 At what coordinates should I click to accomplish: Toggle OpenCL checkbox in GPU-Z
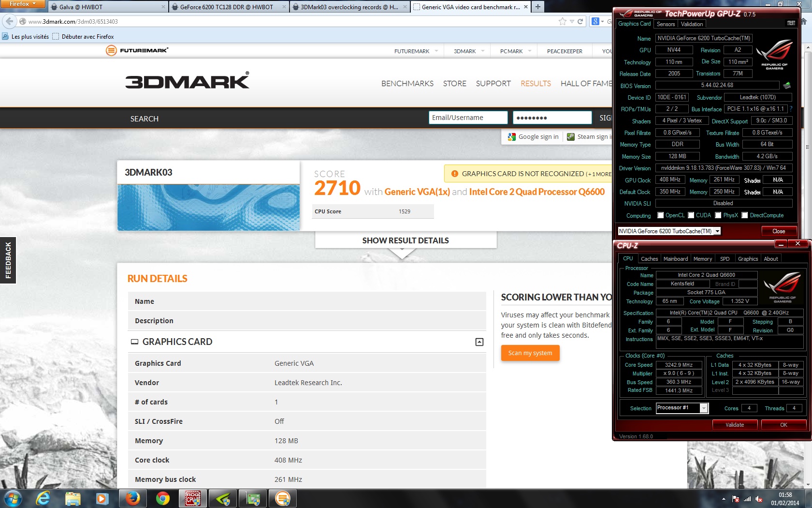(661, 215)
